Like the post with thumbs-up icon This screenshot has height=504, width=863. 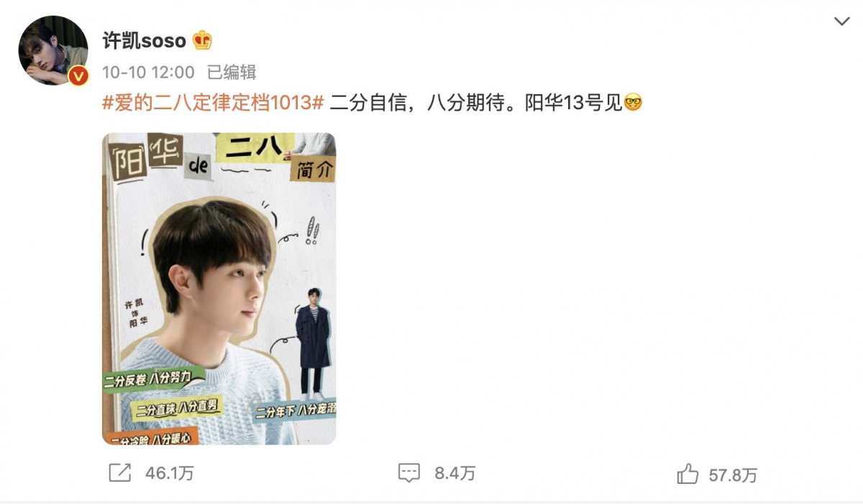688,474
